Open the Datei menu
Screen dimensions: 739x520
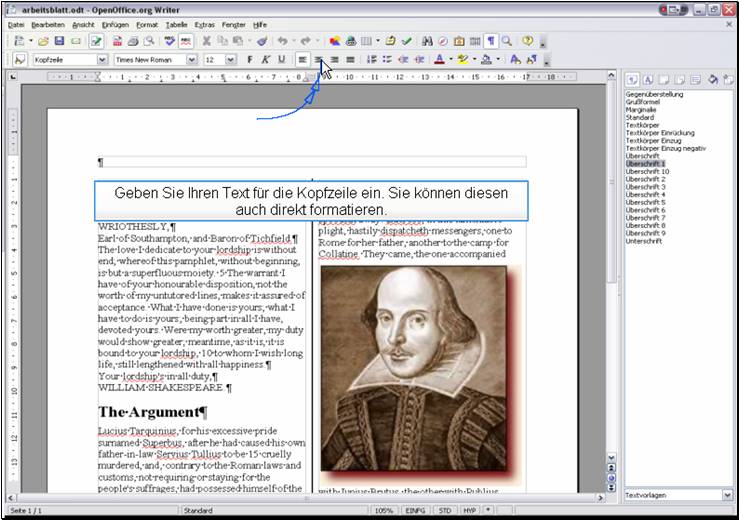coord(16,23)
